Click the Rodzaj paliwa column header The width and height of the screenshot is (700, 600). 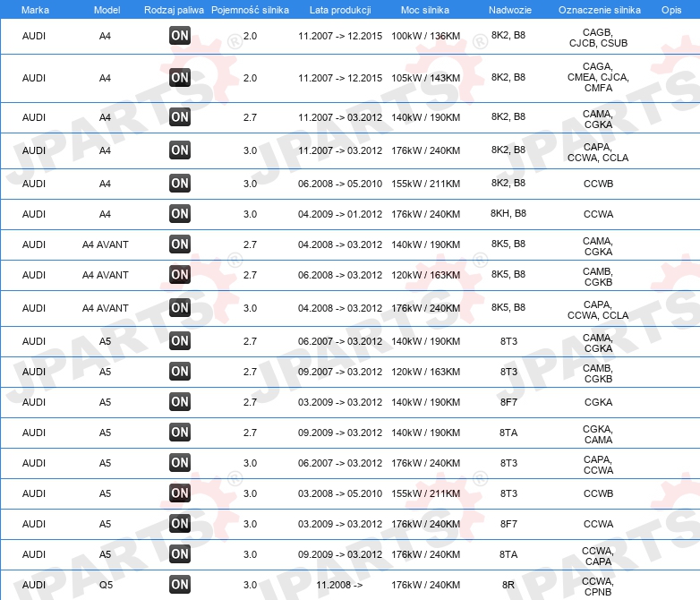pyautogui.click(x=174, y=10)
